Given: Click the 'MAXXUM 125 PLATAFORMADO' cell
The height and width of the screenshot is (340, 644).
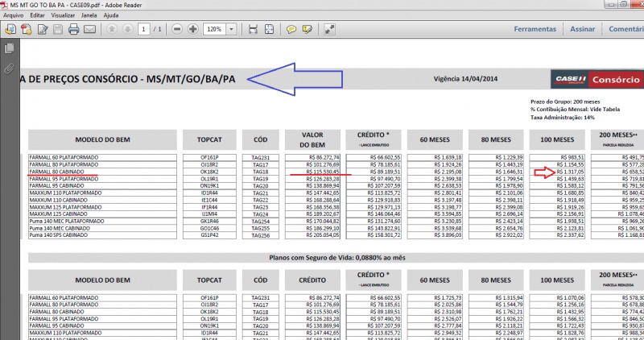Looking at the screenshot, I should (x=103, y=207).
